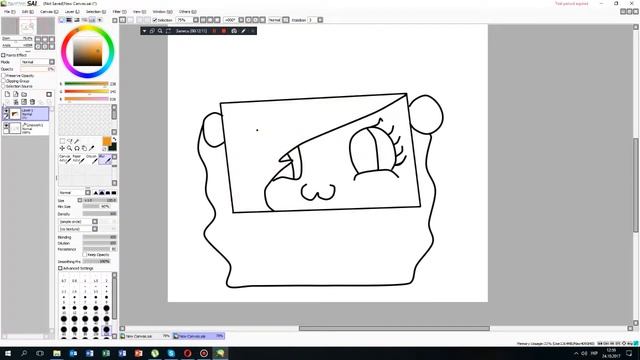Viewport: 640px width, 360px height.
Task: Choose the Crayon brush tool
Action: [x=92, y=159]
